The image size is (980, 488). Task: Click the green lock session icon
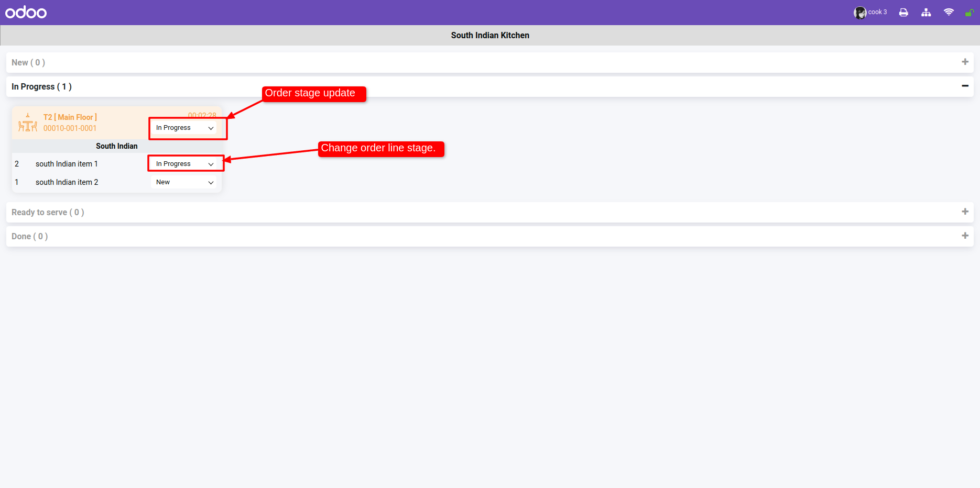coord(969,13)
